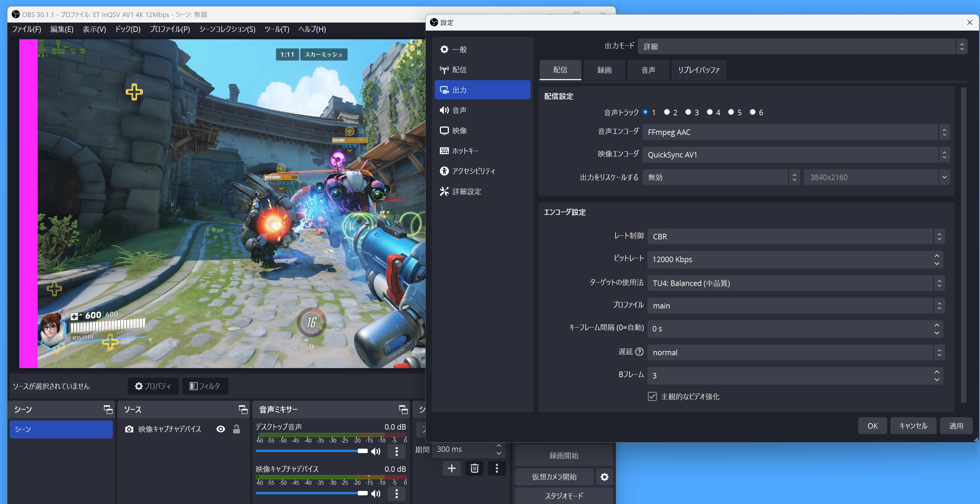The image size is (980, 504).
Task: Delete transition with trash icon
Action: tap(474, 468)
